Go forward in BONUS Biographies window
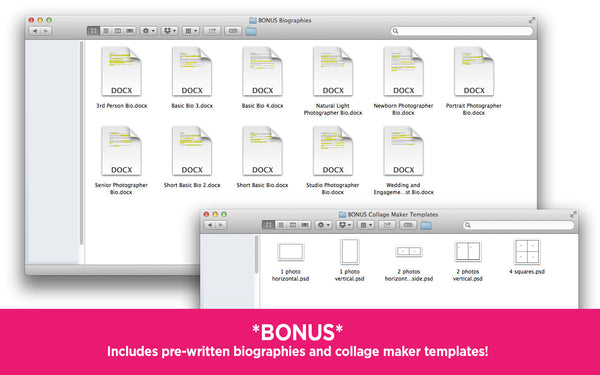The width and height of the screenshot is (600, 375). click(x=46, y=31)
